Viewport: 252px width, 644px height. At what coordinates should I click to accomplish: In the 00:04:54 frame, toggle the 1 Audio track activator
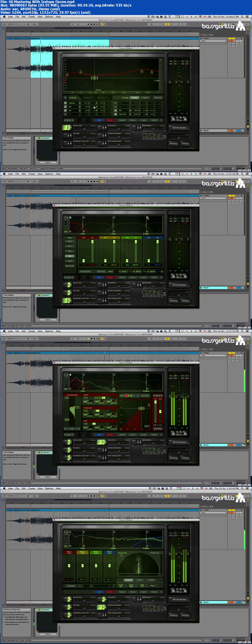pyautogui.click(x=232, y=39)
